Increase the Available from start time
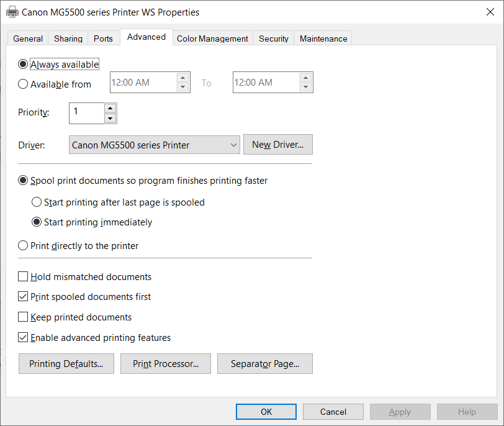Image resolution: width=504 pixels, height=426 pixels. [182, 78]
